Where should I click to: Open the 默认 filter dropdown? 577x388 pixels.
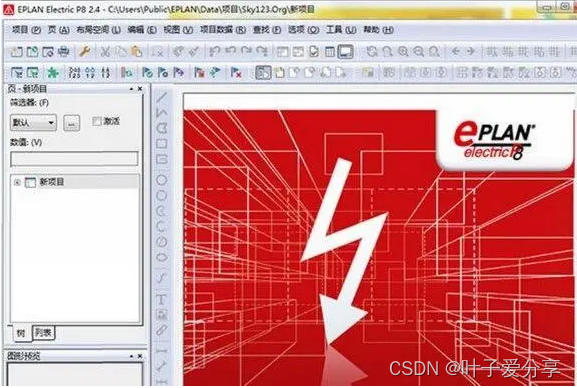pos(33,123)
